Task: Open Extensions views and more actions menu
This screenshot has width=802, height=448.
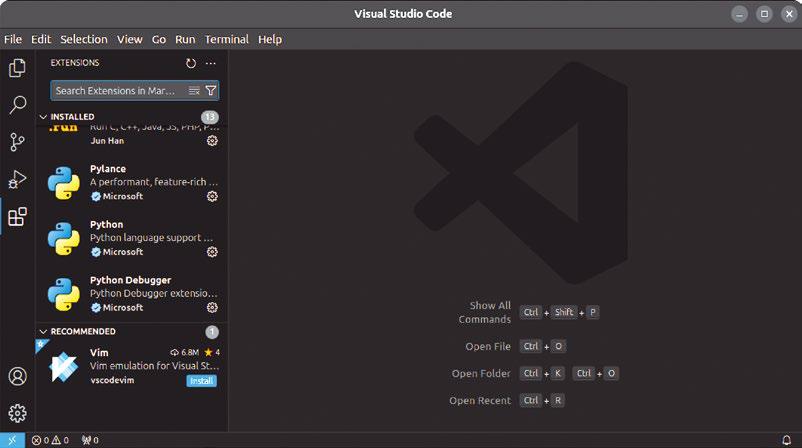Action: (x=211, y=63)
